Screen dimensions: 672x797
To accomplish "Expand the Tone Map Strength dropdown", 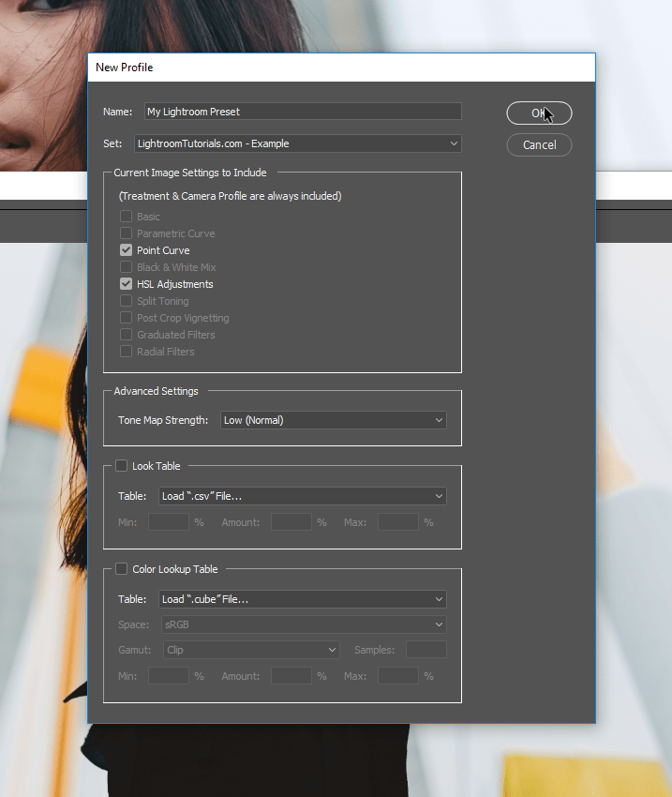I will click(x=334, y=420).
